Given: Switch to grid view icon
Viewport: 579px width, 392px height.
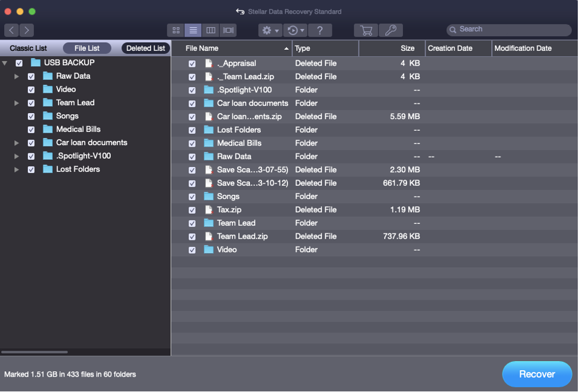Looking at the screenshot, I should [x=175, y=30].
